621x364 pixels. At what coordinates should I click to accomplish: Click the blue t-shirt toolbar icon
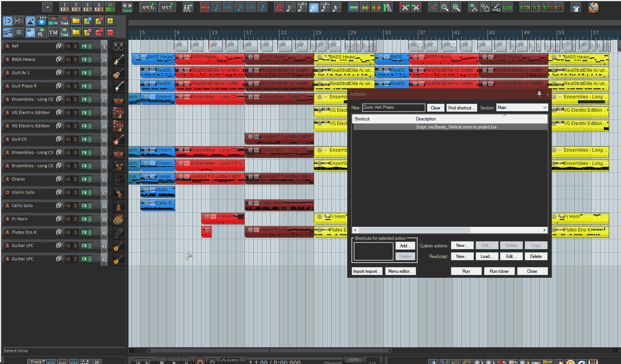point(576,7)
